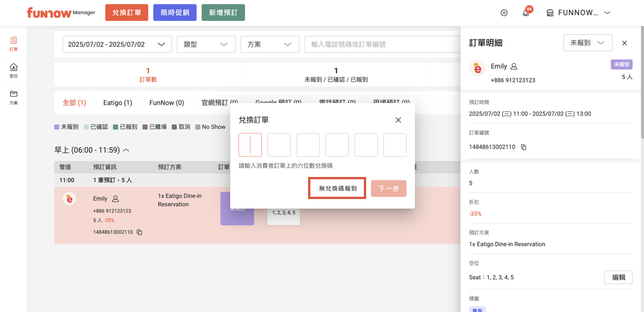Click 無兌換碼報到 button
644x312 pixels.
337,189
